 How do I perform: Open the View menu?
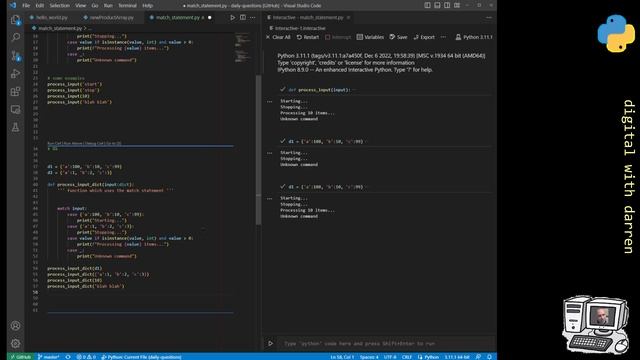point(81,6)
